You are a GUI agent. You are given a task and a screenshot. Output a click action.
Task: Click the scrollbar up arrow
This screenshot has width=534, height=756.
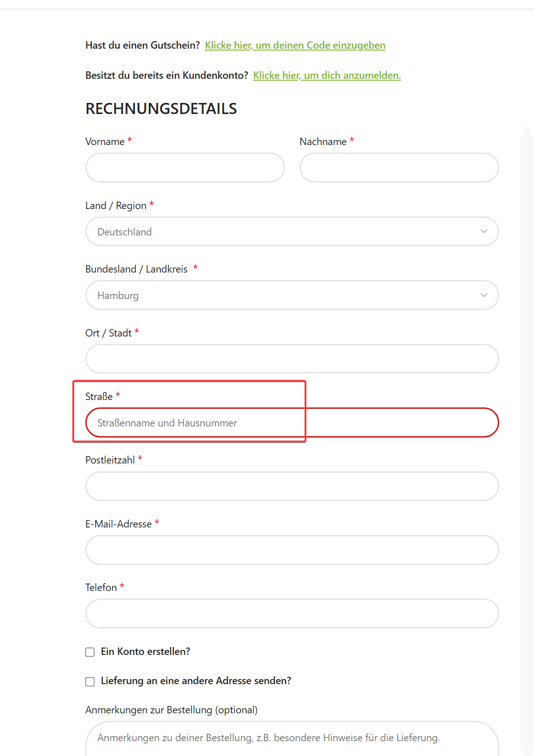527,131
